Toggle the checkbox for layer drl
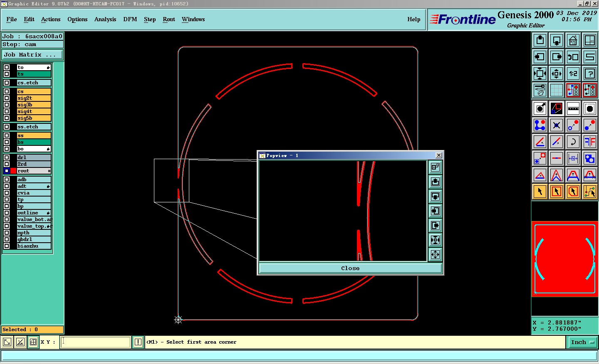599x364 pixels. click(x=7, y=157)
